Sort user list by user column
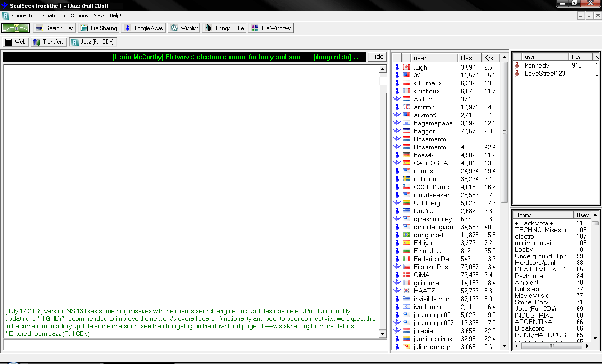 click(434, 58)
